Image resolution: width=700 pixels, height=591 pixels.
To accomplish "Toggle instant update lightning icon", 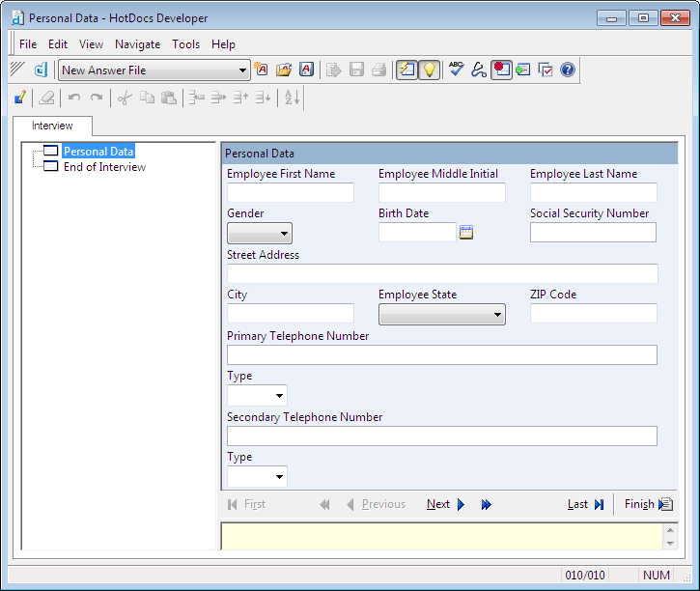I will click(x=406, y=70).
